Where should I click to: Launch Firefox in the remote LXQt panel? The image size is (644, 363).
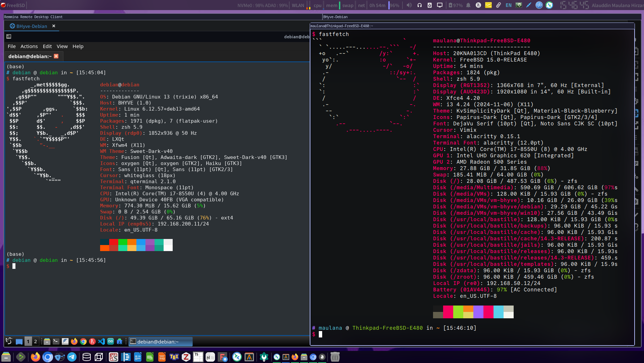click(74, 341)
